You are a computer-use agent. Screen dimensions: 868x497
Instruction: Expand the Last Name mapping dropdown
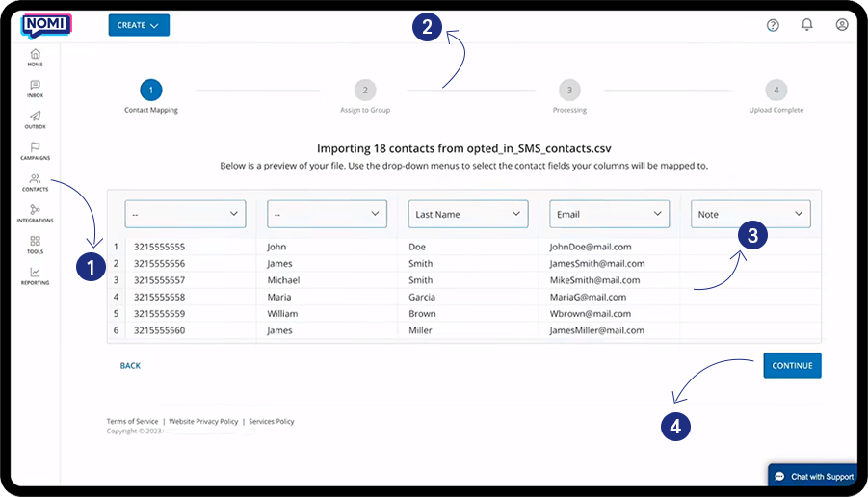point(468,214)
